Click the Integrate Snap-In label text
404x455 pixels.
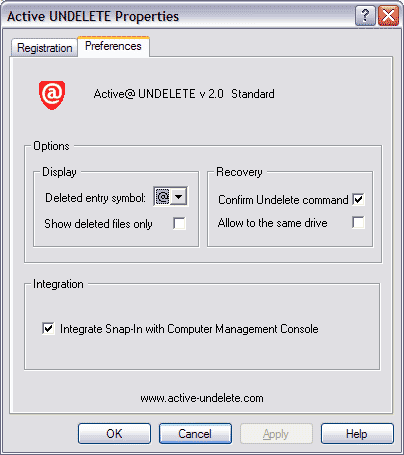189,329
